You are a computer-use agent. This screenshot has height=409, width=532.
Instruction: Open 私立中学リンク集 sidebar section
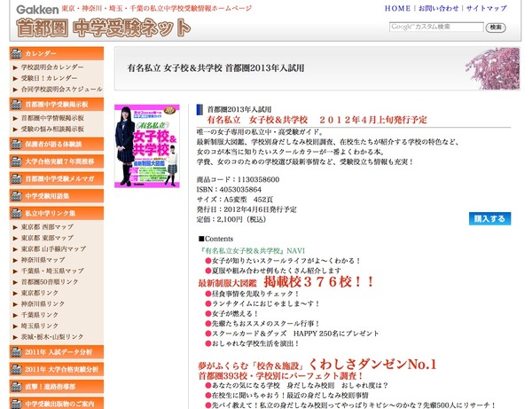coord(57,213)
